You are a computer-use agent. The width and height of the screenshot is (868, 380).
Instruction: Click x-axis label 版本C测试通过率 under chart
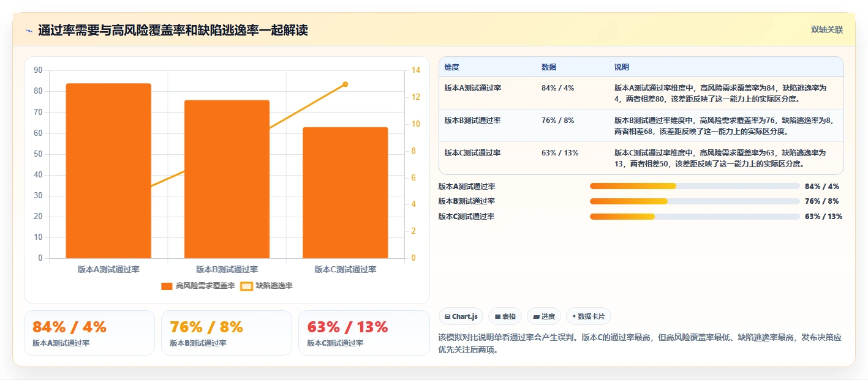point(345,269)
